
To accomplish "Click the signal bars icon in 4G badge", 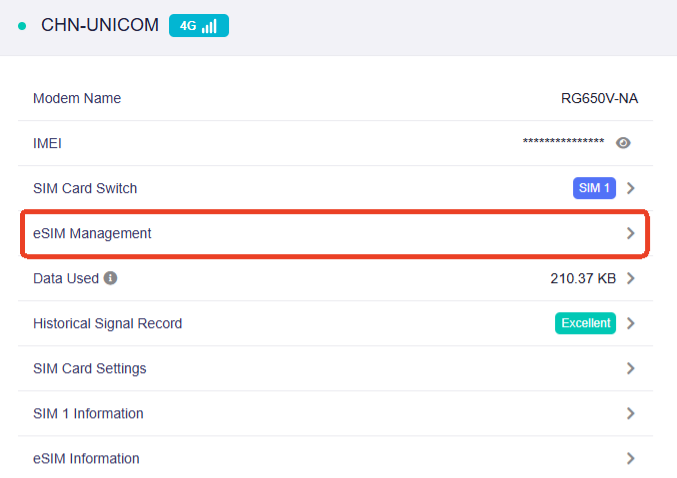I will point(209,26).
